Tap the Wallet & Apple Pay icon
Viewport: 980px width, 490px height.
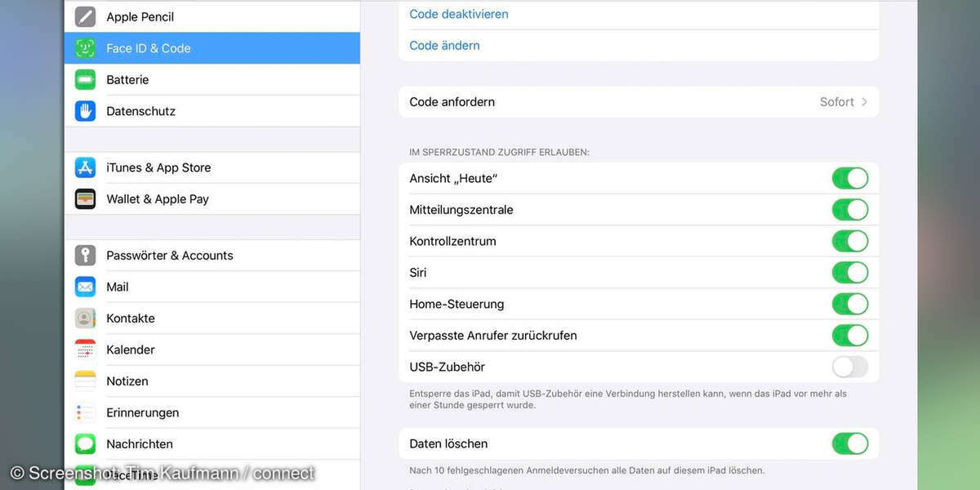86,198
